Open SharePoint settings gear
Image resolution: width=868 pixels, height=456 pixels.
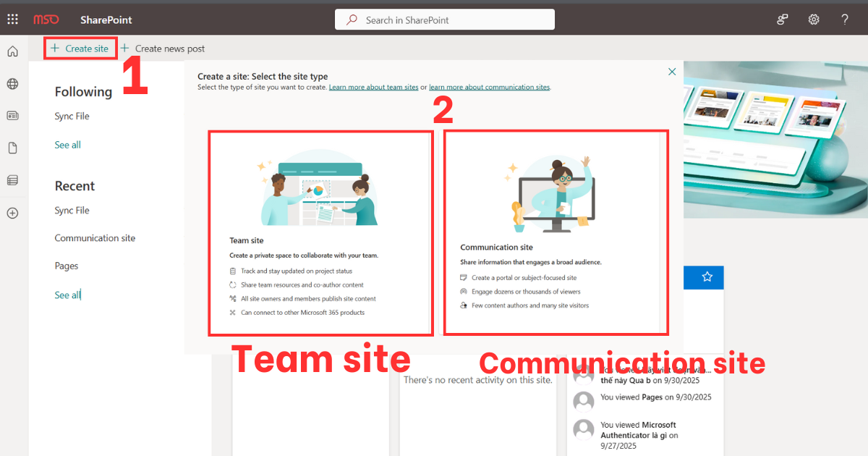(813, 20)
